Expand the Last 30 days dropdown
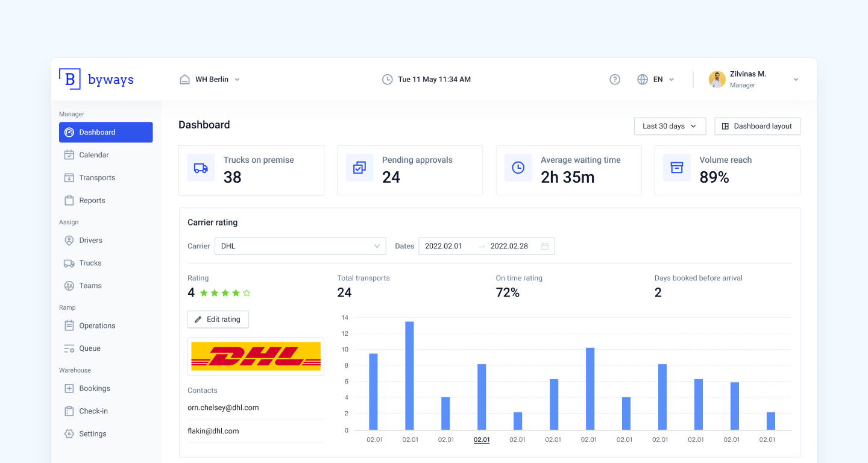The height and width of the screenshot is (463, 868). point(669,126)
